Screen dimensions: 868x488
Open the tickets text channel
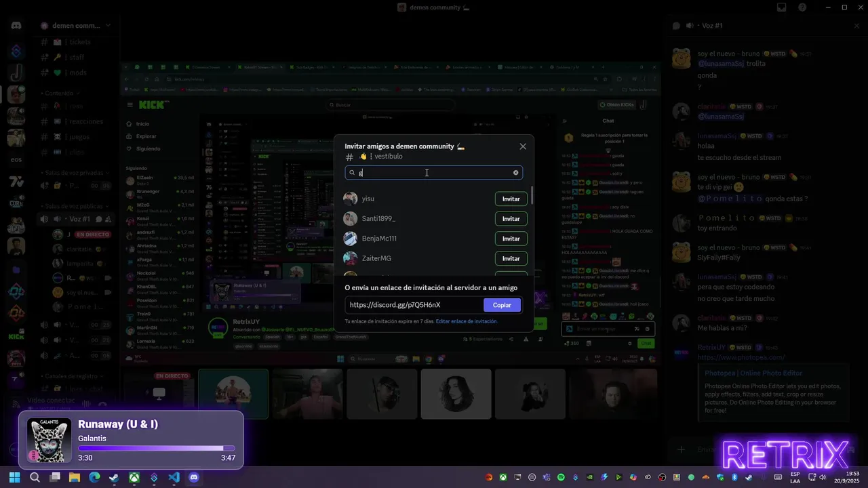point(77,42)
